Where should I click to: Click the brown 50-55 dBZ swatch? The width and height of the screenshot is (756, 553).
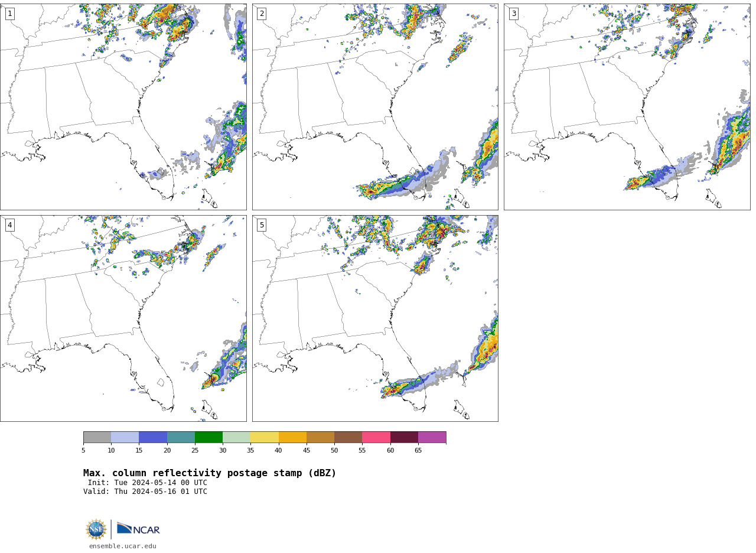pyautogui.click(x=348, y=437)
